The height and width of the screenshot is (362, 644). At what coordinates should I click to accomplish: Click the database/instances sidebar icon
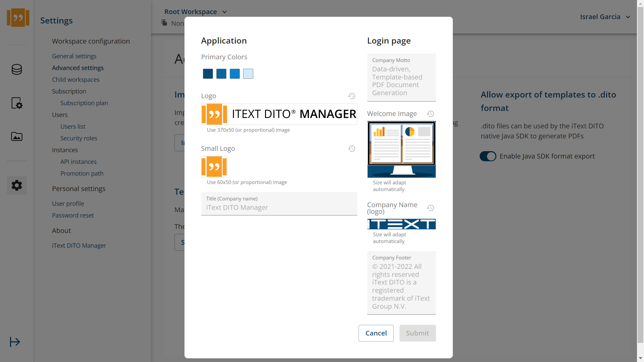click(x=16, y=69)
